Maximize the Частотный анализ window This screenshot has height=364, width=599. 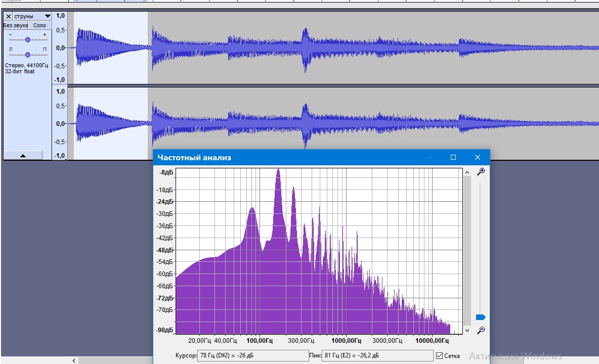click(453, 157)
